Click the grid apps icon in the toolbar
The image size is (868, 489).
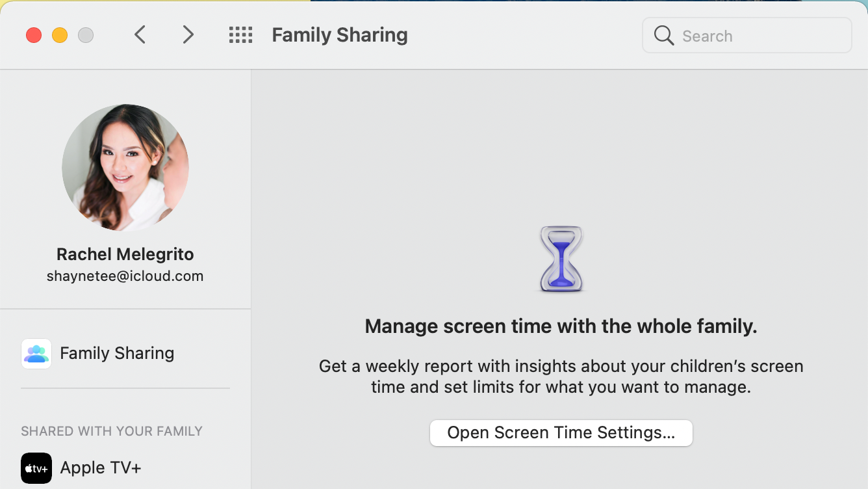click(240, 34)
